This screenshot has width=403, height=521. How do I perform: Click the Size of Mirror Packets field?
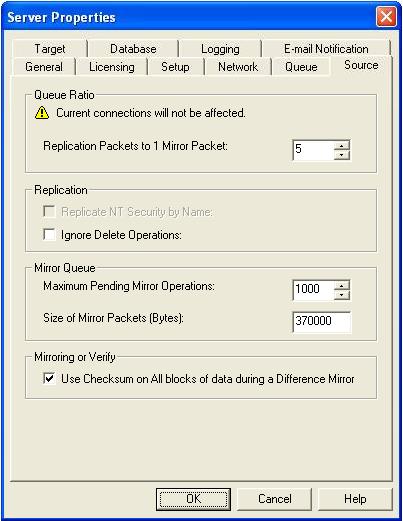coord(322,321)
